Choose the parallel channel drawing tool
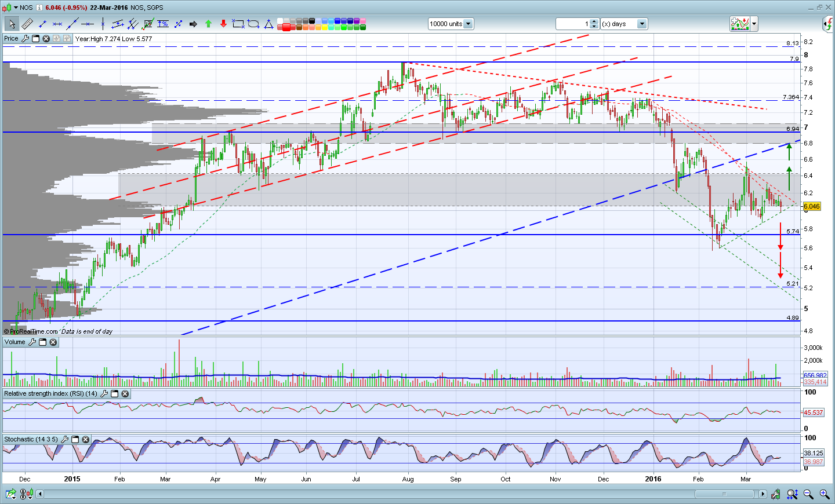835x504 pixels. 118,24
